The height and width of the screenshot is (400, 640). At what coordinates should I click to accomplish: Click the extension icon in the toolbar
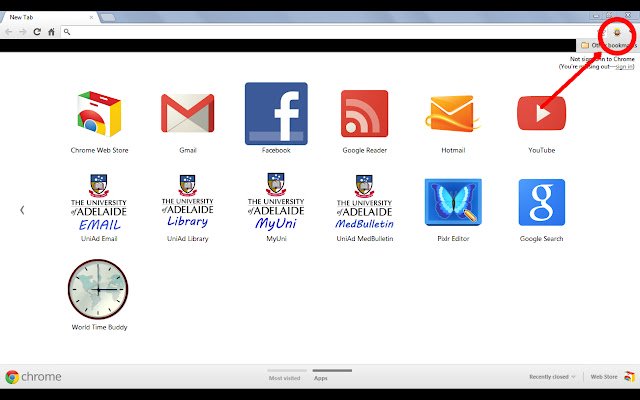[x=617, y=32]
